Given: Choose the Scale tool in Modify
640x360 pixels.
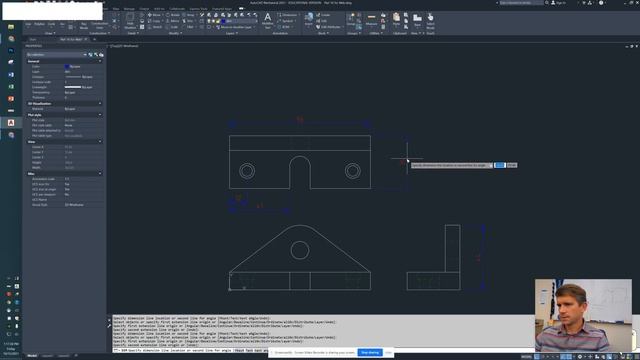Looking at the screenshot, I should tap(172, 27).
